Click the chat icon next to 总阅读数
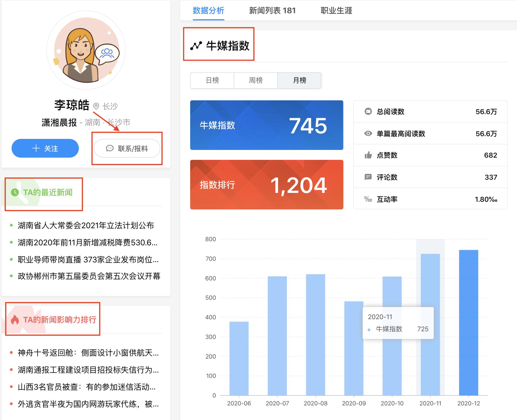The width and height of the screenshot is (517, 420). click(x=368, y=112)
